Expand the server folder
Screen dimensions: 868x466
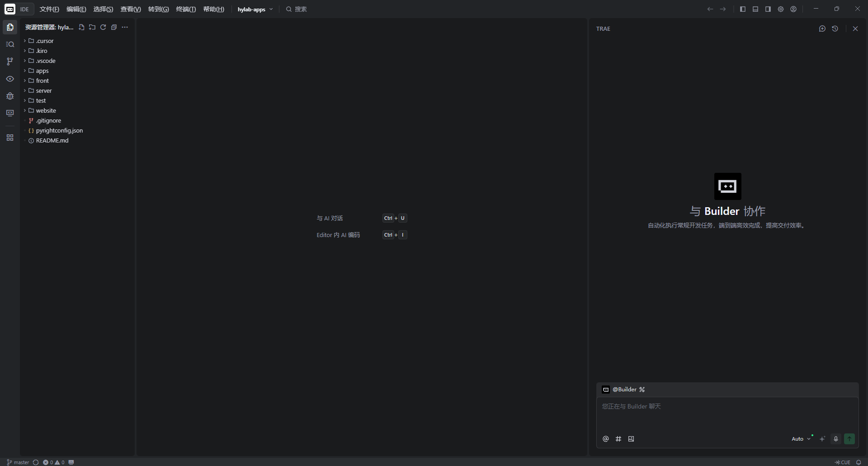tap(44, 90)
